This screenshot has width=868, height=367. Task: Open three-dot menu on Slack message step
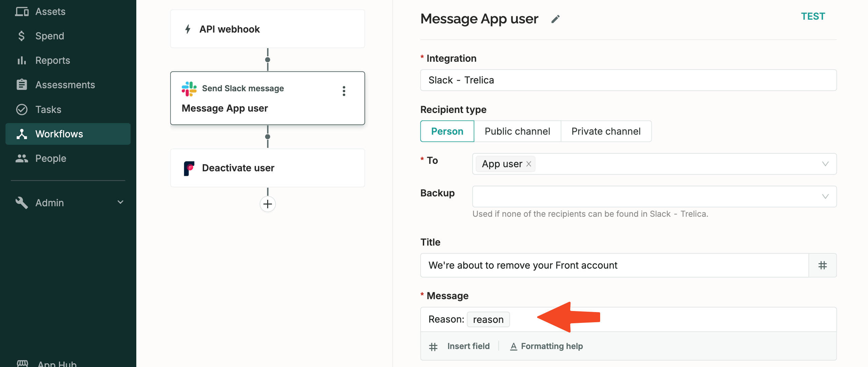pyautogui.click(x=344, y=91)
